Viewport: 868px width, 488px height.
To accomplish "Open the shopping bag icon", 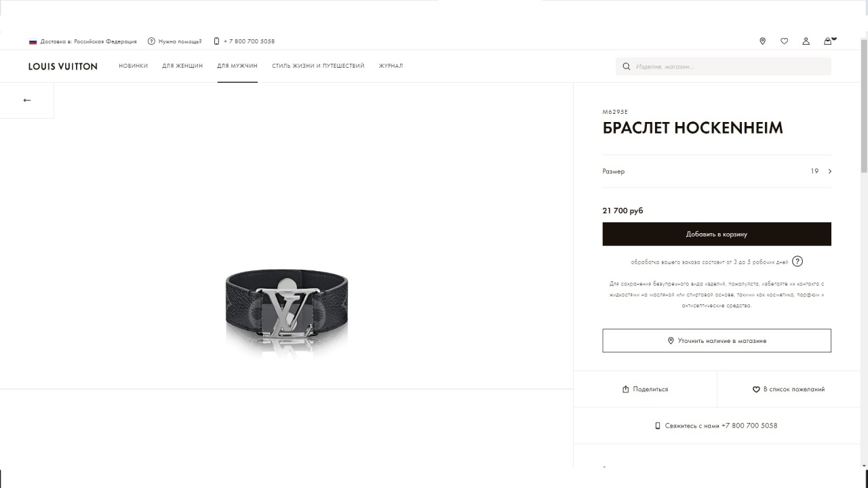I will [x=828, y=41].
